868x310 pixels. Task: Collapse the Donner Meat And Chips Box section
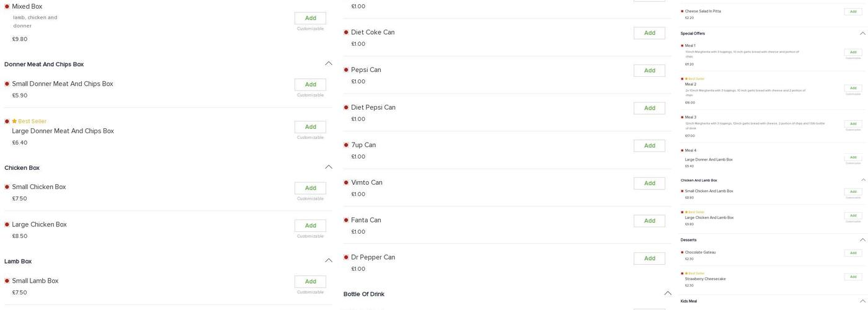coord(329,64)
